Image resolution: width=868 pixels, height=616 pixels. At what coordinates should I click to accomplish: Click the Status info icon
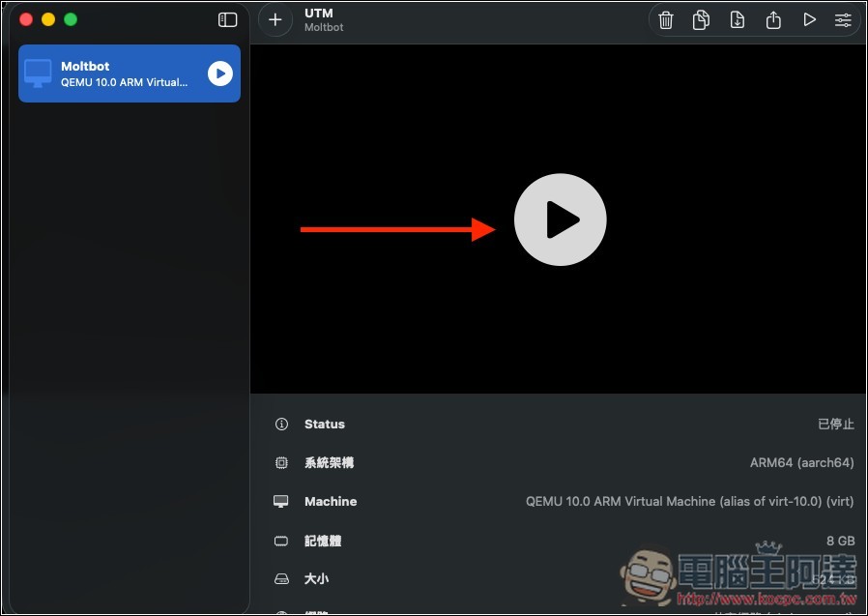click(x=280, y=424)
